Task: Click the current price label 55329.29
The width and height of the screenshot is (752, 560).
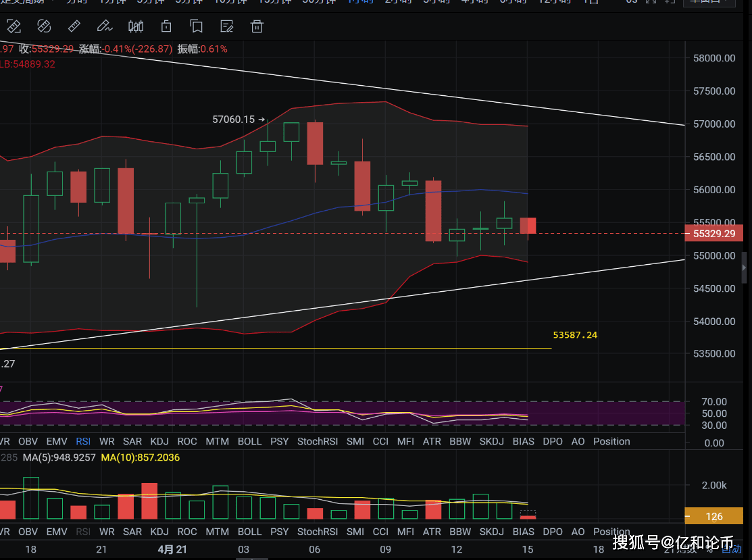Action: [714, 233]
